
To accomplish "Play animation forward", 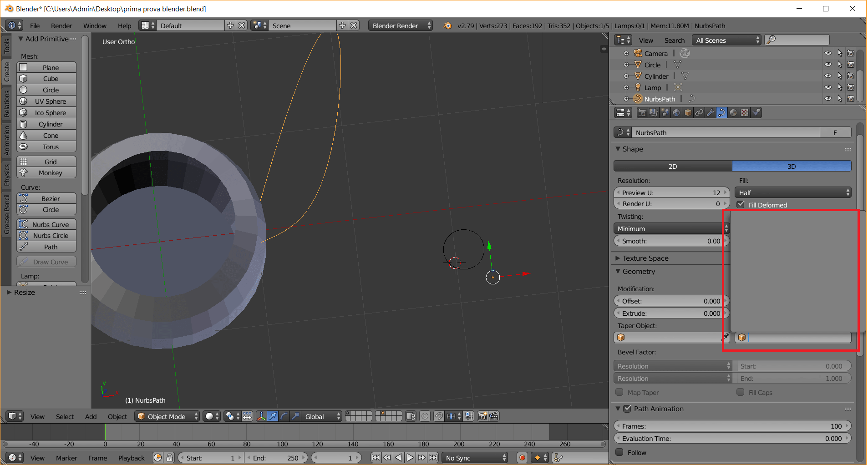I will point(410,458).
